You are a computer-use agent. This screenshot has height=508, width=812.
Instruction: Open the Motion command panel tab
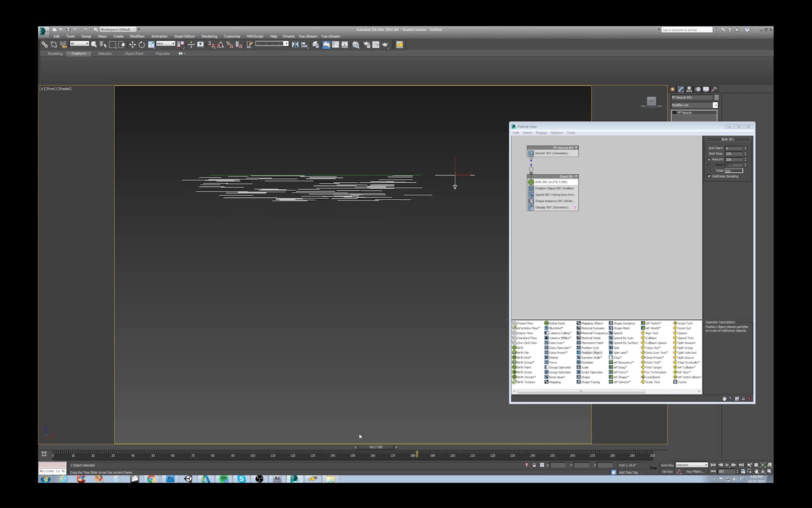click(x=698, y=89)
